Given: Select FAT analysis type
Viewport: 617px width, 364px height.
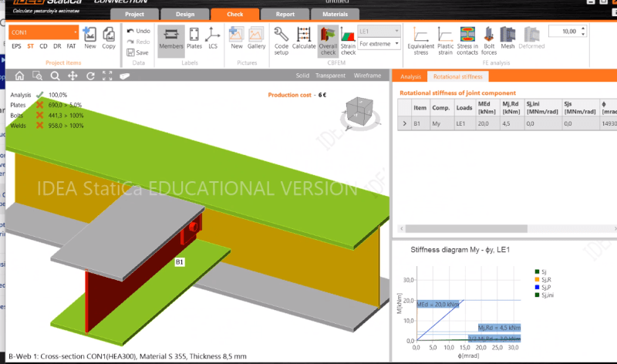Looking at the screenshot, I should (71, 46).
